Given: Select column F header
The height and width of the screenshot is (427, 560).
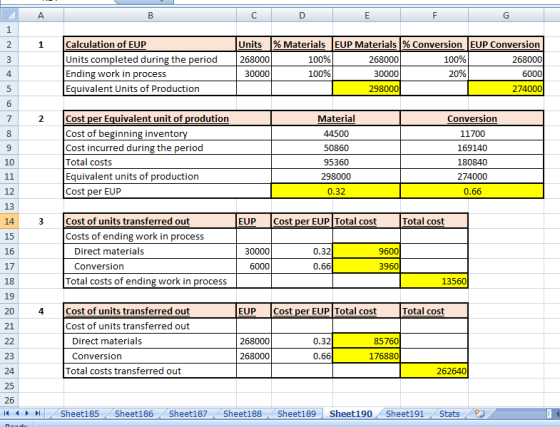Looking at the screenshot, I should (x=434, y=15).
